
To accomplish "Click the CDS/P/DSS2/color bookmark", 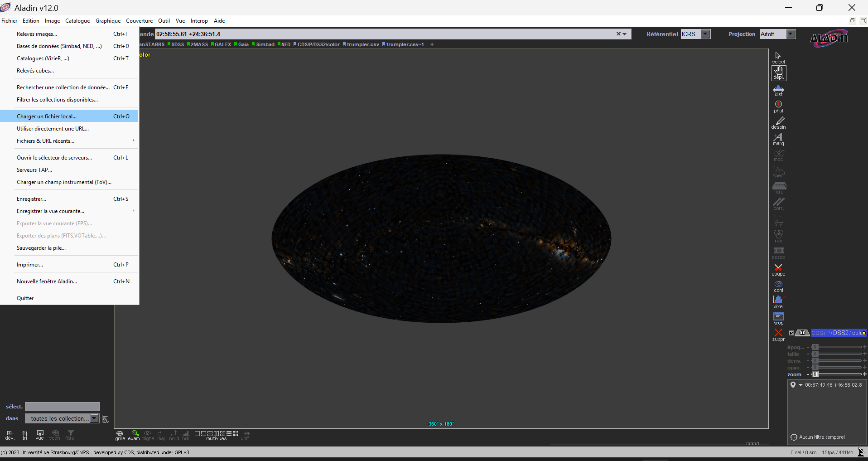I will (317, 44).
